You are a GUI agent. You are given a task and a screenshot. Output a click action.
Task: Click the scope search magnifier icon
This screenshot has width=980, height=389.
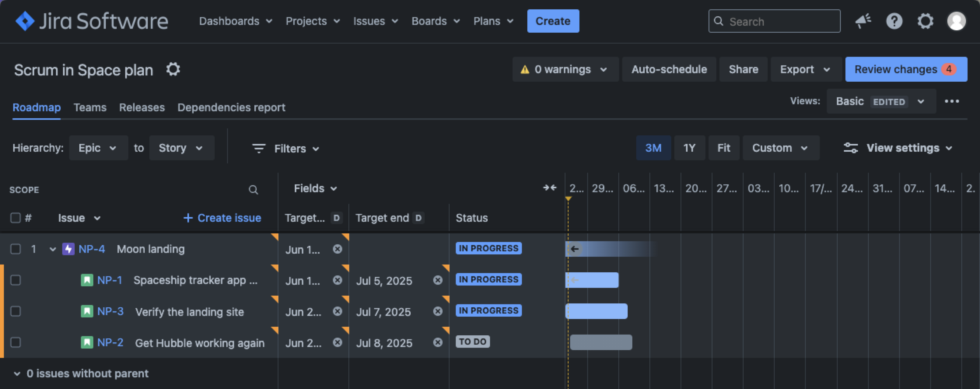coord(253,190)
